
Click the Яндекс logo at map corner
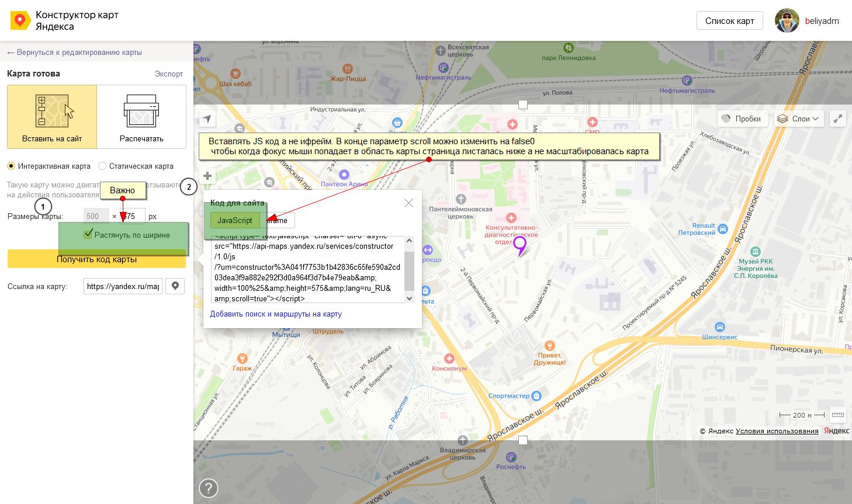[x=837, y=431]
